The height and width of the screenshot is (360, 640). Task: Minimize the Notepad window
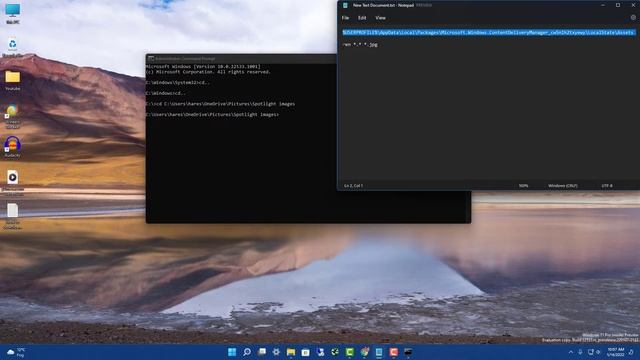[x=603, y=5]
